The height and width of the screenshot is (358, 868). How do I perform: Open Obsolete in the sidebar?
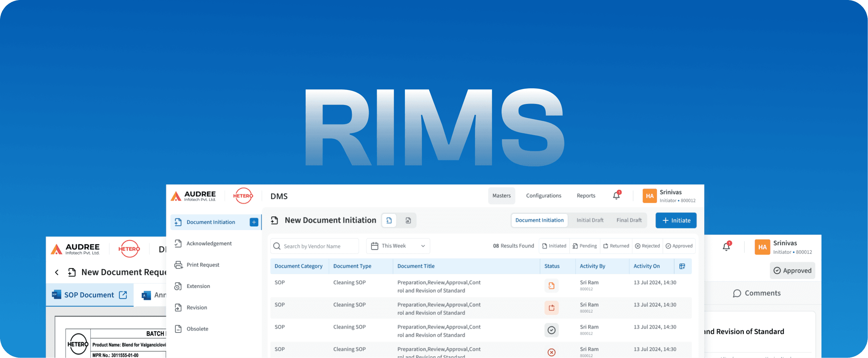point(197,329)
